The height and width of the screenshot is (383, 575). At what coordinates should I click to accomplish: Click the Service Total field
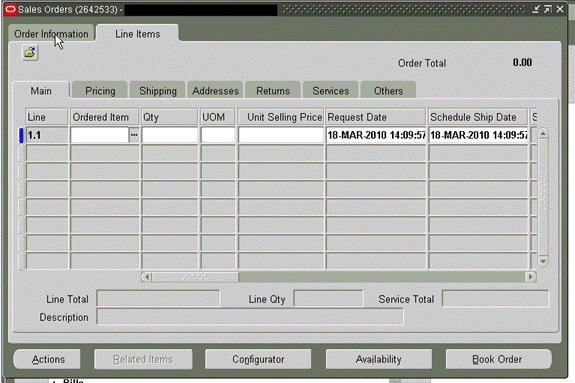tap(495, 299)
